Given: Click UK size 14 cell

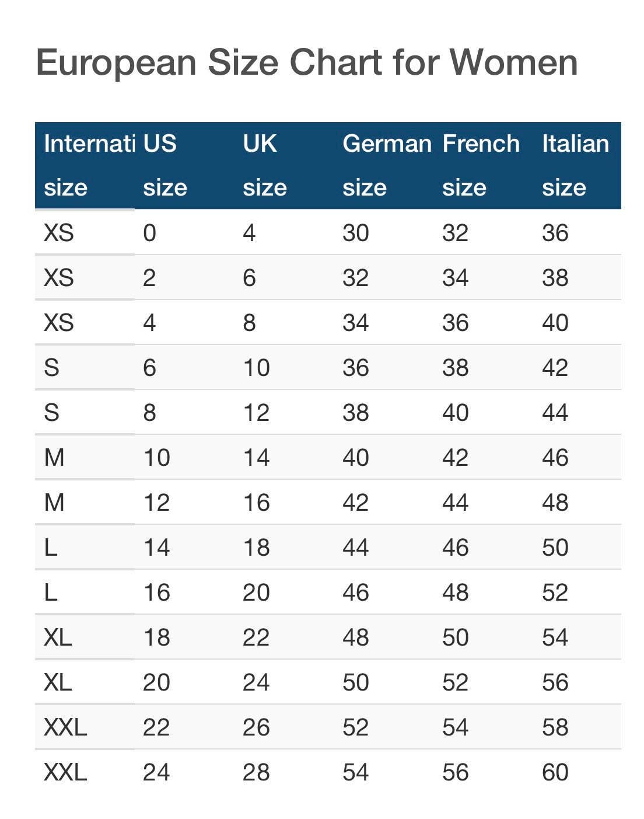Looking at the screenshot, I should pyautogui.click(x=256, y=458).
